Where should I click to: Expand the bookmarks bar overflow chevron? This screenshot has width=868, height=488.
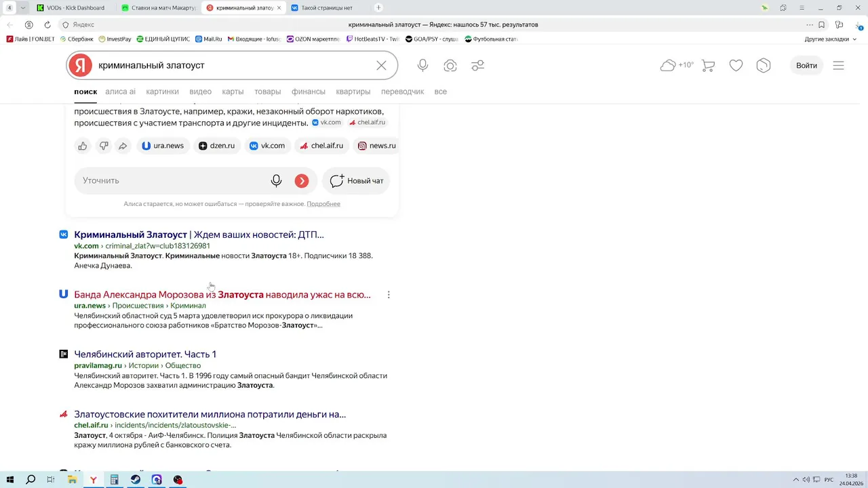point(855,39)
